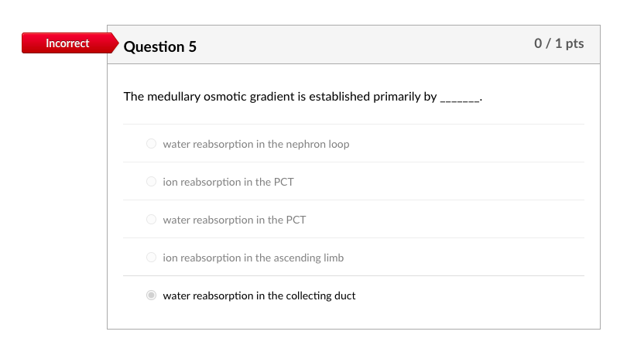Select the 'ion reabsorption in the ascending limb' radio button
The image size is (644, 345).
click(x=151, y=258)
